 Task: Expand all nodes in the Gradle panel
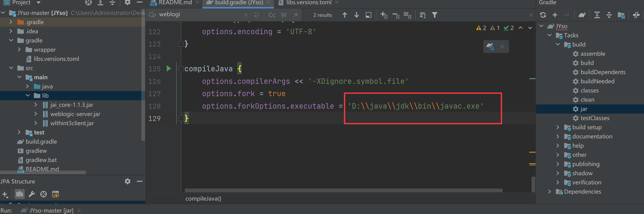[597, 15]
